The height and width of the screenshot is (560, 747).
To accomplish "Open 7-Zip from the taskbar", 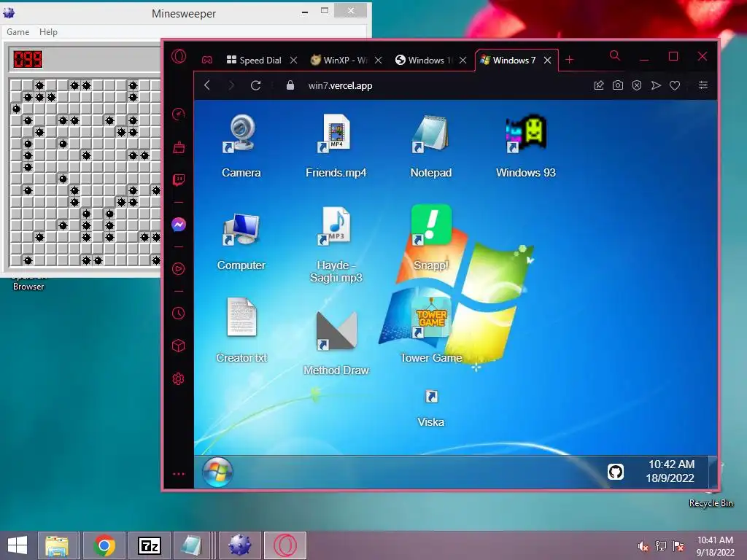I will click(x=149, y=545).
